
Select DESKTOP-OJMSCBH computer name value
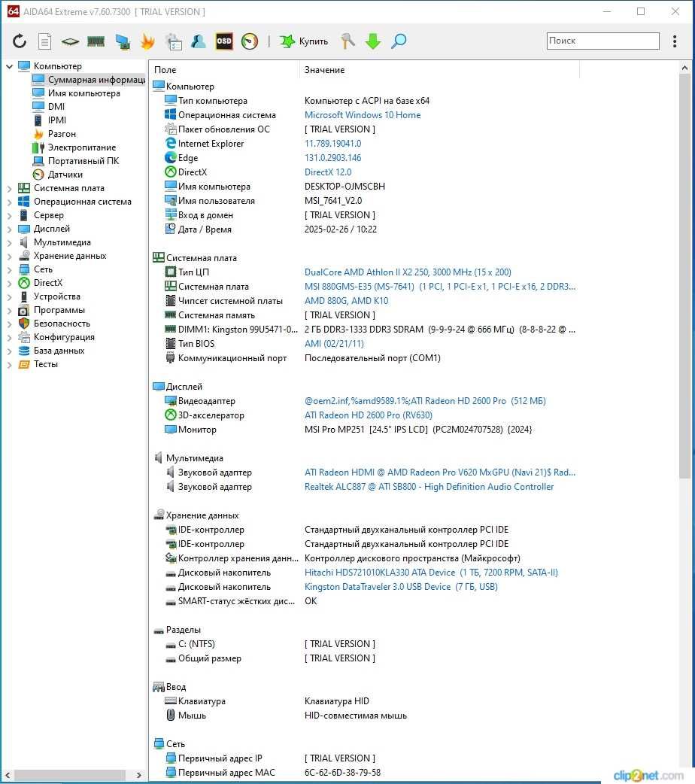(344, 187)
